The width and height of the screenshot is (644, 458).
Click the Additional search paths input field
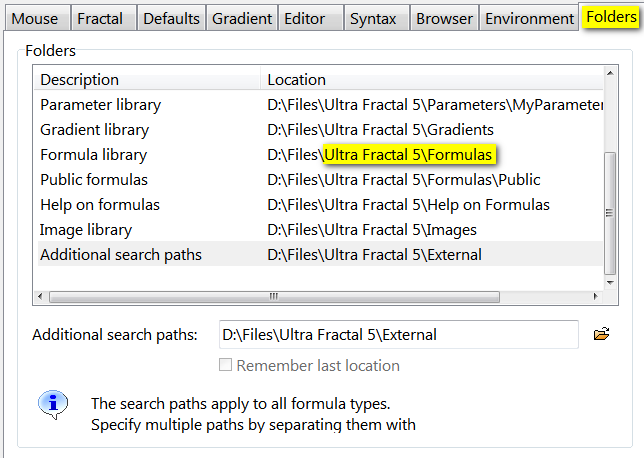pos(399,334)
